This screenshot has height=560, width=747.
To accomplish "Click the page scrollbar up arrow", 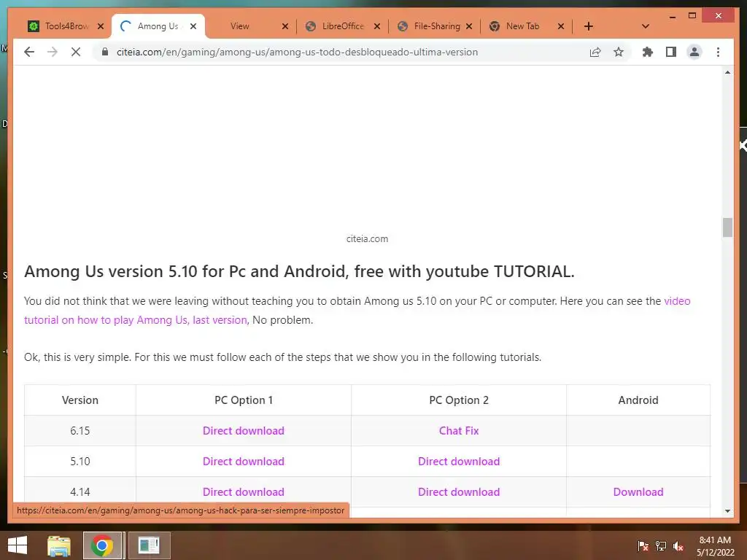I will (x=727, y=72).
